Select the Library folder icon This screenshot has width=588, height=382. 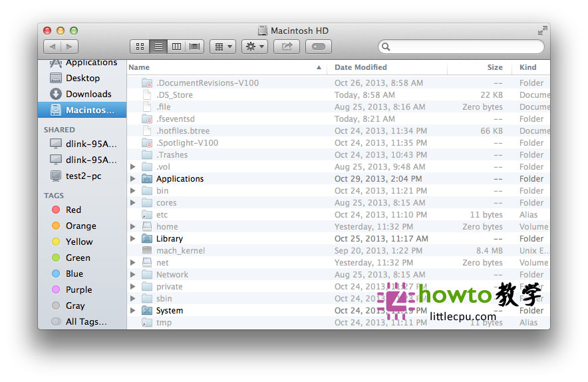click(x=147, y=239)
